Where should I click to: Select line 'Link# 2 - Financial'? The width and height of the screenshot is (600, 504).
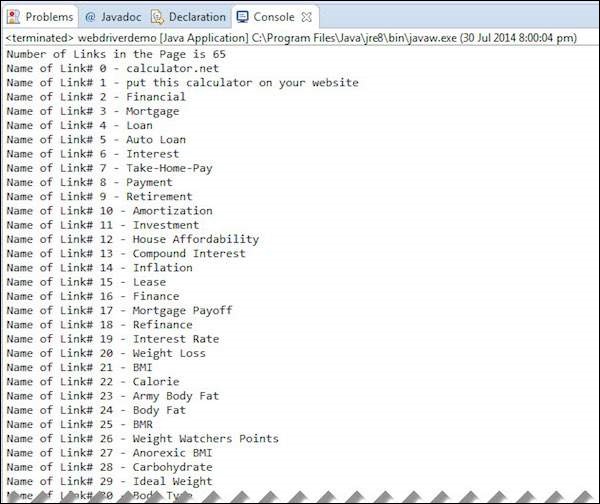click(x=96, y=97)
